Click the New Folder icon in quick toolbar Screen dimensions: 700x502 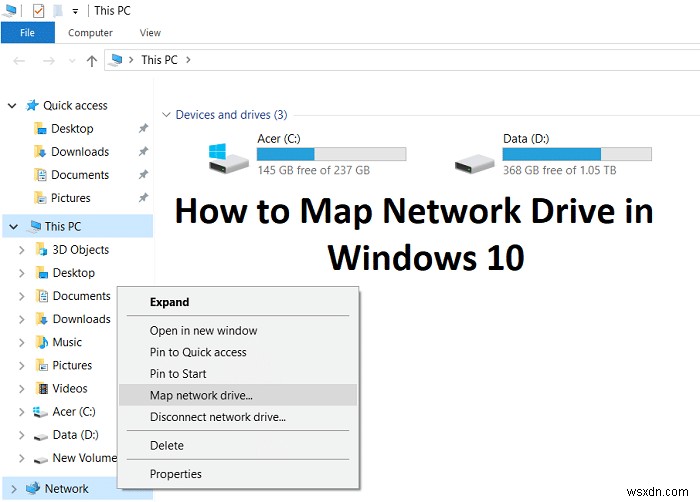(58, 11)
